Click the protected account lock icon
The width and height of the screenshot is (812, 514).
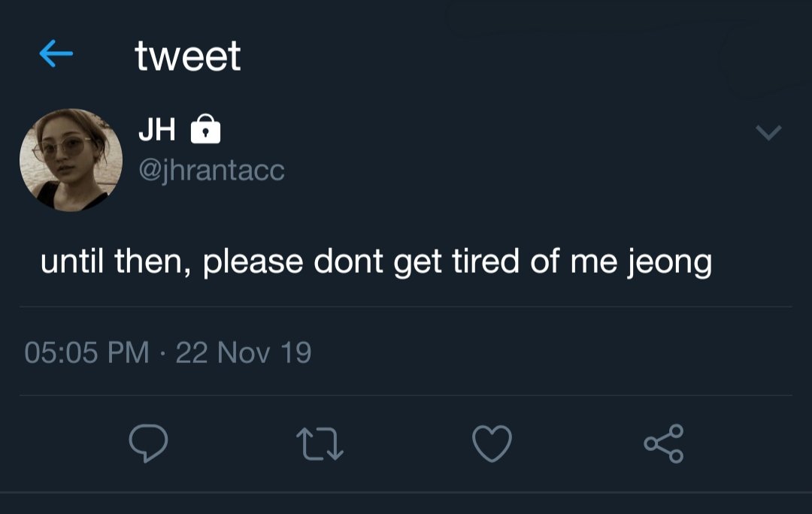click(x=206, y=131)
